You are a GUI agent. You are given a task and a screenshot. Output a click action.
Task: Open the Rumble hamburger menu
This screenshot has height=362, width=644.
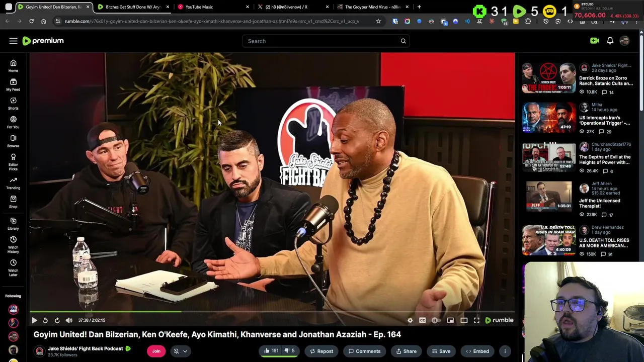click(13, 41)
